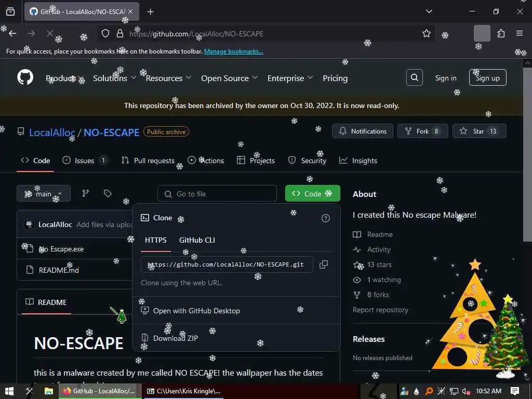Image resolution: width=532 pixels, height=399 pixels.
Task: Click the network tray icon
Action: click(x=454, y=391)
